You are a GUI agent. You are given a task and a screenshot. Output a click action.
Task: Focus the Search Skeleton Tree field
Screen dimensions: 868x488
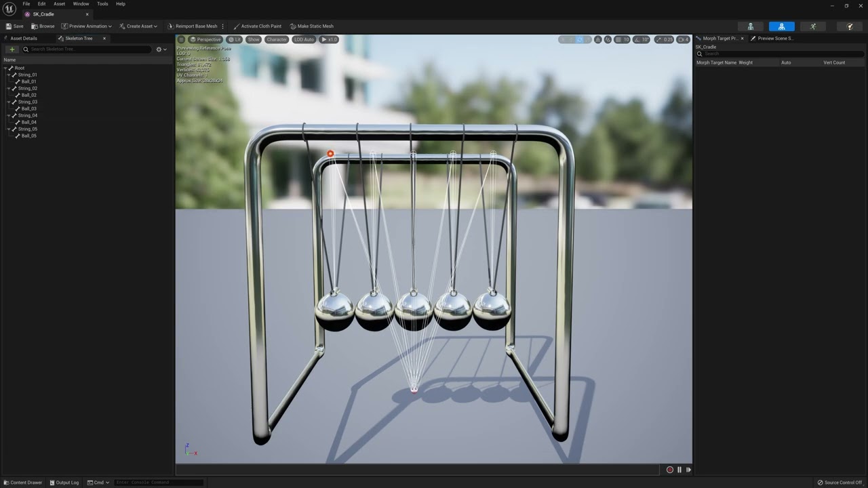click(x=87, y=49)
